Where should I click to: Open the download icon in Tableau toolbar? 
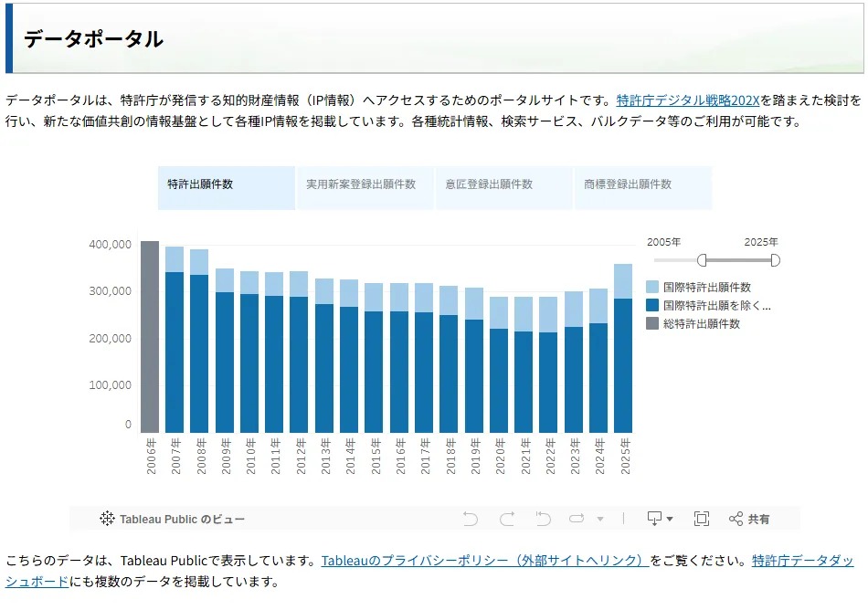(654, 519)
